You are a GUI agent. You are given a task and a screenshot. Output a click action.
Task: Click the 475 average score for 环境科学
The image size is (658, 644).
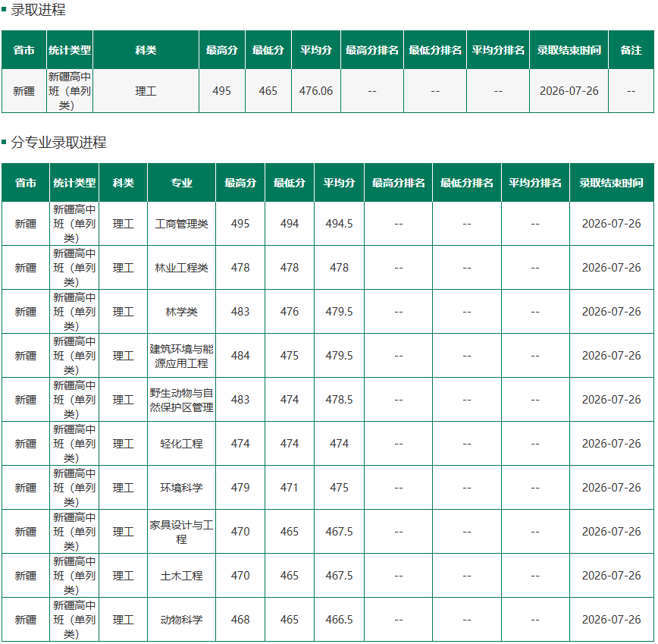point(339,488)
